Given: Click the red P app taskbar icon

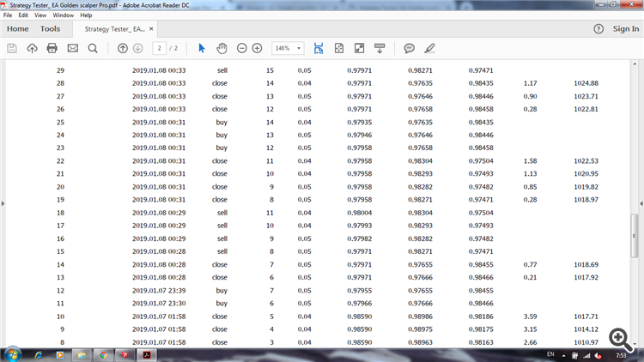Looking at the screenshot, I should (x=125, y=355).
